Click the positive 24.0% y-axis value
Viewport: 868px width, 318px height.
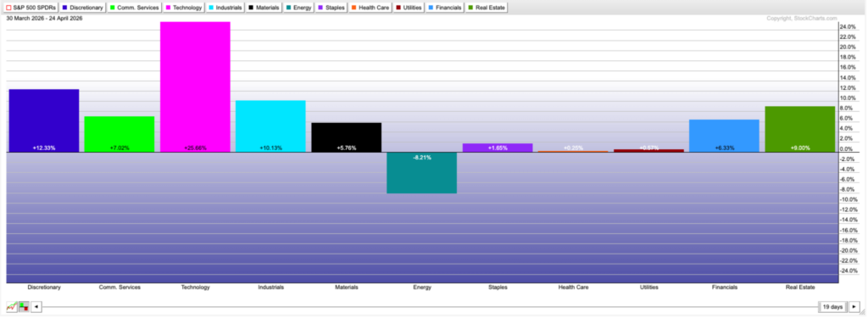coord(848,26)
